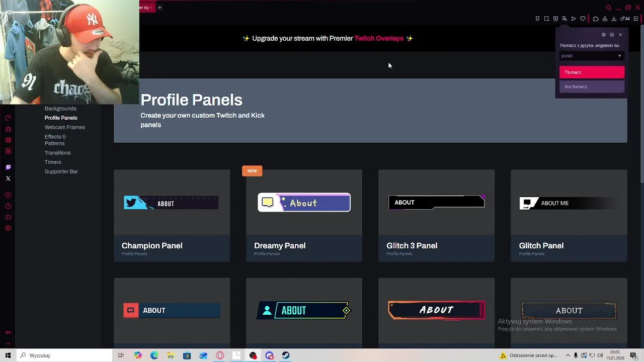644x362 pixels.
Task: Launch Microsoft Edge from taskbar
Action: click(154, 355)
